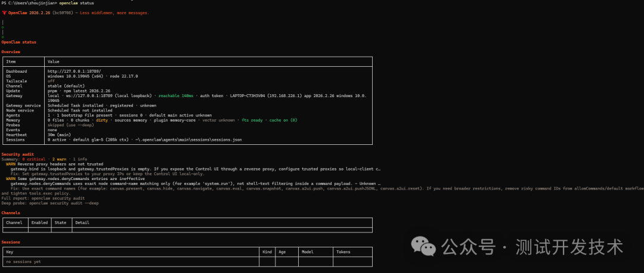Image resolution: width=644 pixels, height=273 pixels.
Task: Click the 'Enabled' column header
Action: [x=39, y=222]
